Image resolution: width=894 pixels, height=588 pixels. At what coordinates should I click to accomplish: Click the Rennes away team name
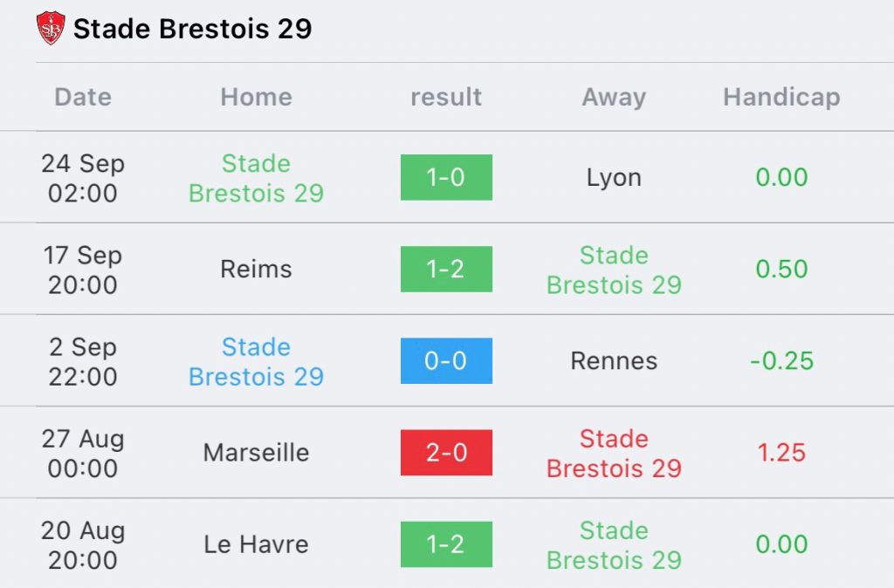614,361
